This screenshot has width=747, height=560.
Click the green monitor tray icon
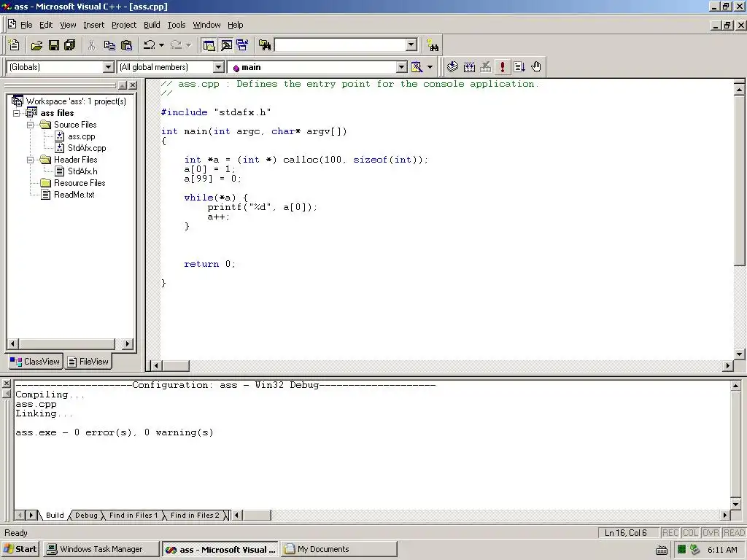(x=682, y=550)
